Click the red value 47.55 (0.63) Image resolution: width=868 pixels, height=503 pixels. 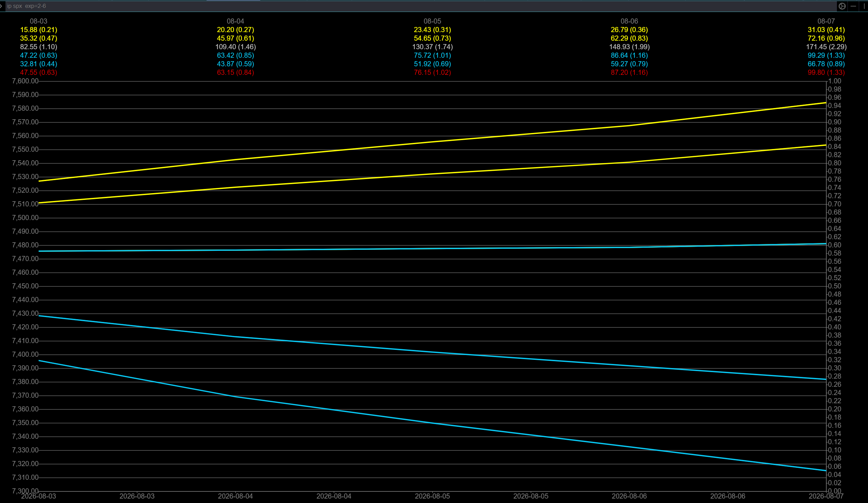(x=39, y=73)
